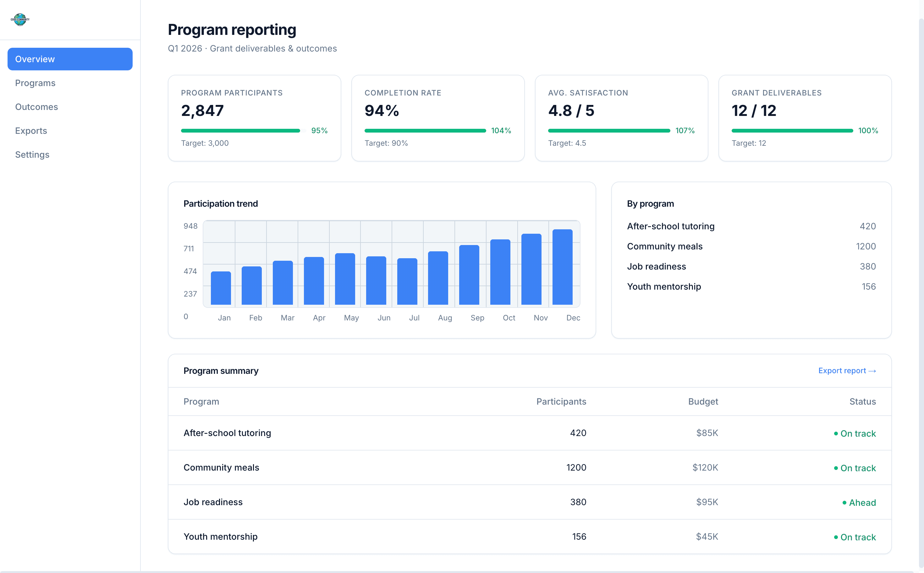Click After-school tutoring in the By program list

[670, 226]
